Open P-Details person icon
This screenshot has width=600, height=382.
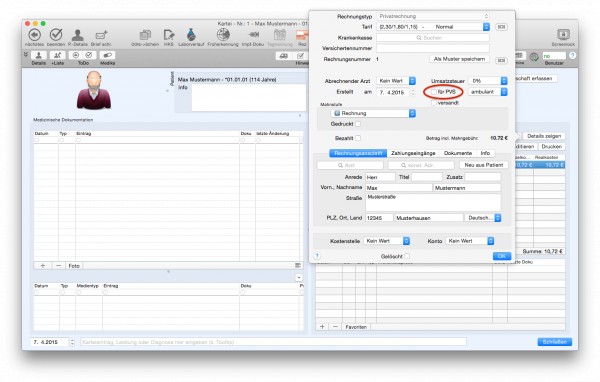78,35
